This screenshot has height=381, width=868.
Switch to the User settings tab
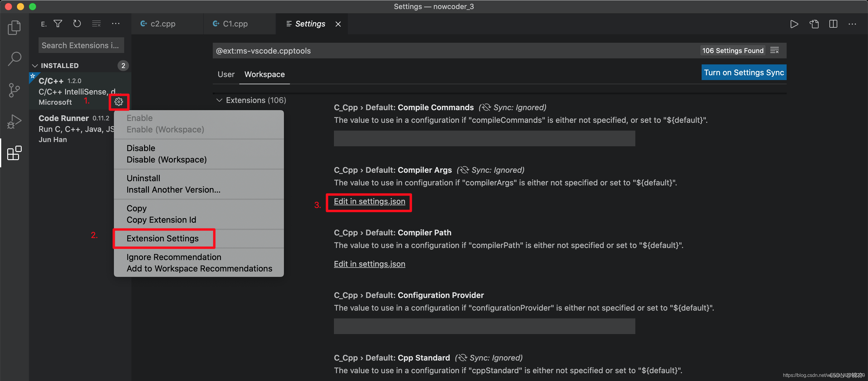[x=226, y=74]
